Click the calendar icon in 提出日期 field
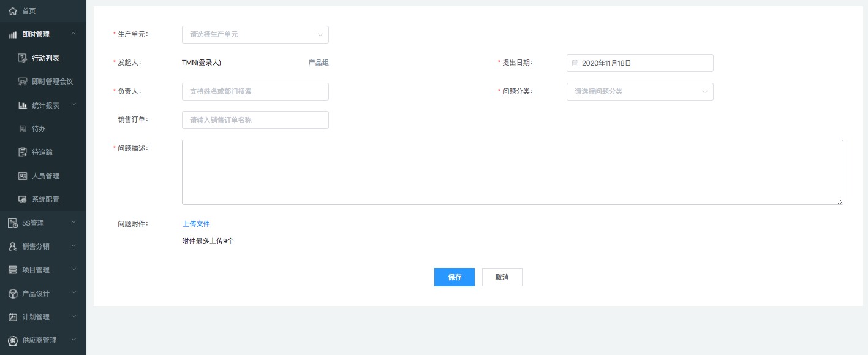This screenshot has height=355, width=868. pyautogui.click(x=575, y=63)
